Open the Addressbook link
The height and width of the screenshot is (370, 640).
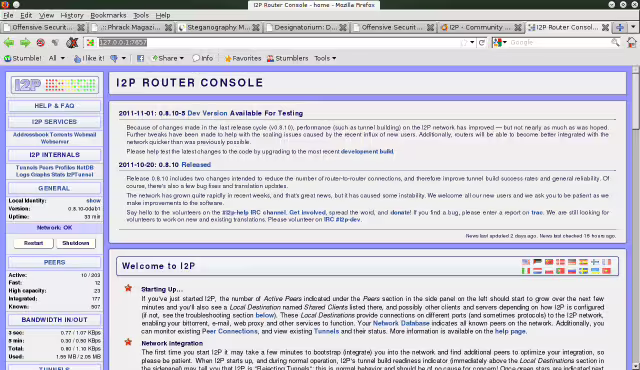30,135
